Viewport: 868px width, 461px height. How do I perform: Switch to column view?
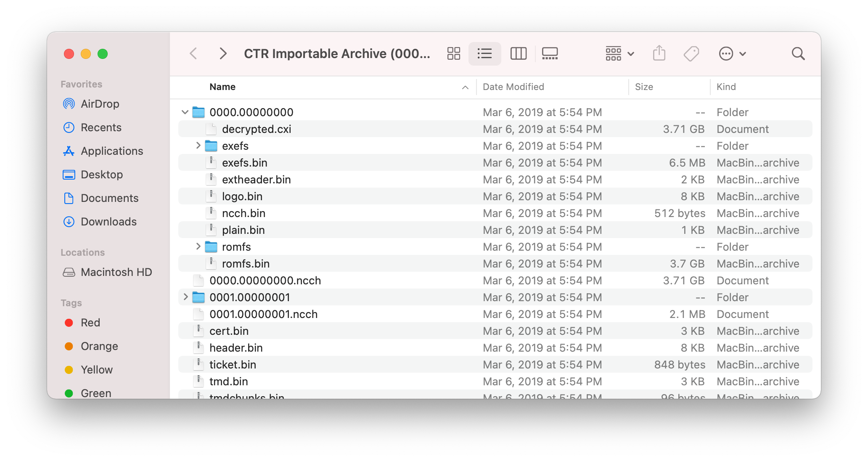point(517,54)
